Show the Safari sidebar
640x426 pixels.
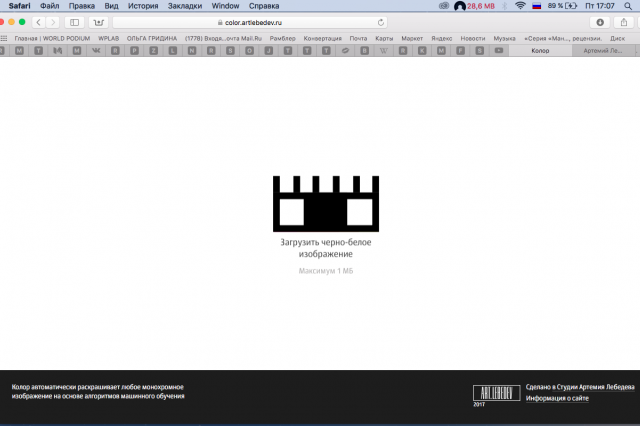pyautogui.click(x=74, y=22)
